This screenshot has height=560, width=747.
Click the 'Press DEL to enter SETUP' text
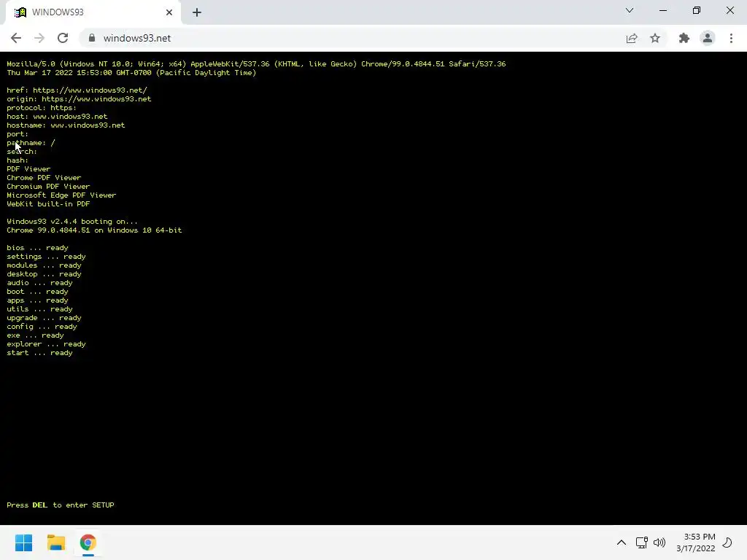(x=61, y=505)
